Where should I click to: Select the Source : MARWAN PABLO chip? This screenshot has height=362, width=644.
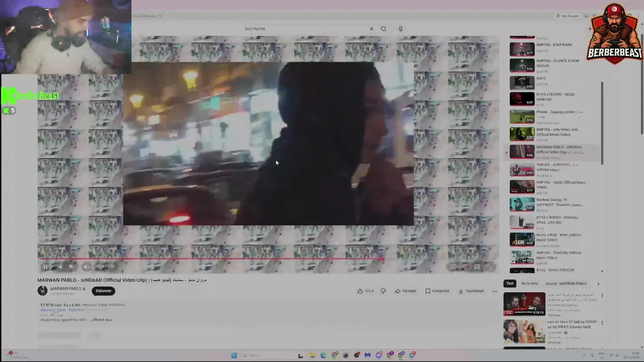pyautogui.click(x=566, y=284)
